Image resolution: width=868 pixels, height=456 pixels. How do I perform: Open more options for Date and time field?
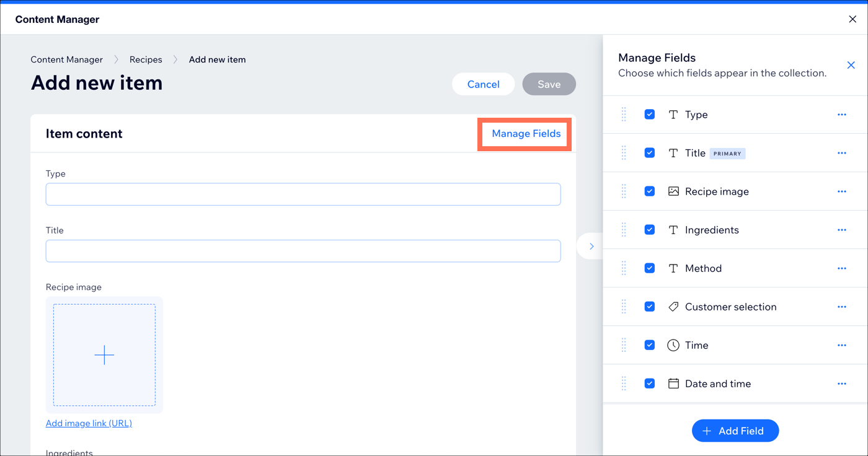[841, 384]
